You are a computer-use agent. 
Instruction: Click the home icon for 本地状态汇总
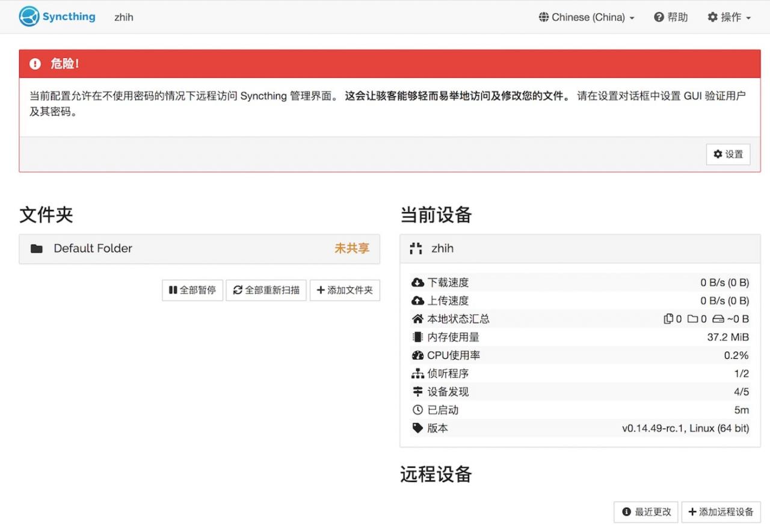click(x=417, y=319)
